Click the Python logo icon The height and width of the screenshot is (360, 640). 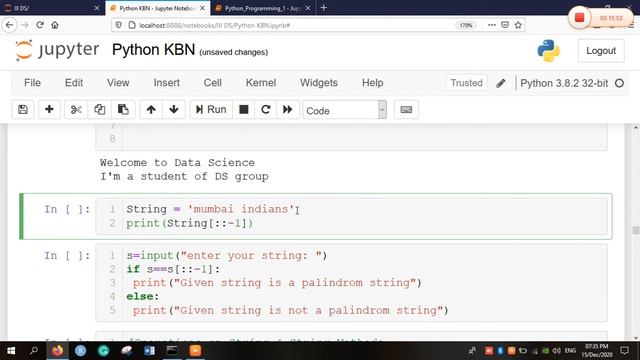click(548, 51)
